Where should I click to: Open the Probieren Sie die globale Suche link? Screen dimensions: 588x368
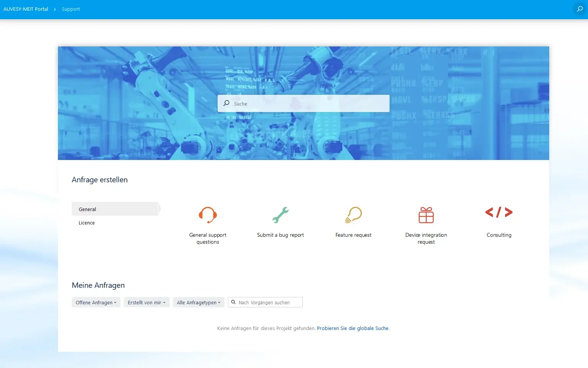(352, 328)
